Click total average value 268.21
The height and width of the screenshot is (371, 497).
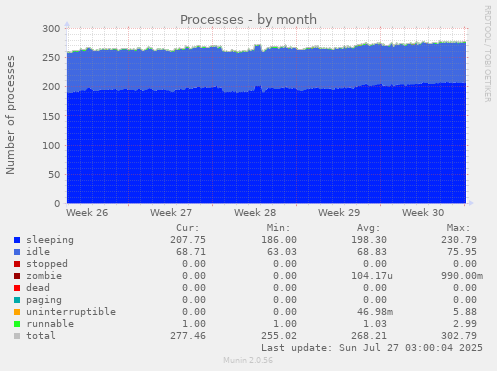click(369, 336)
